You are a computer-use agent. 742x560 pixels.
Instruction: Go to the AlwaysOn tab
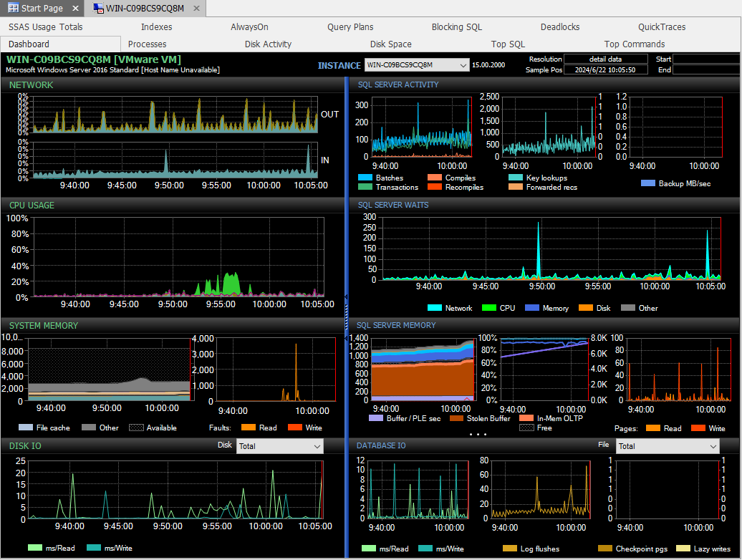pos(249,27)
